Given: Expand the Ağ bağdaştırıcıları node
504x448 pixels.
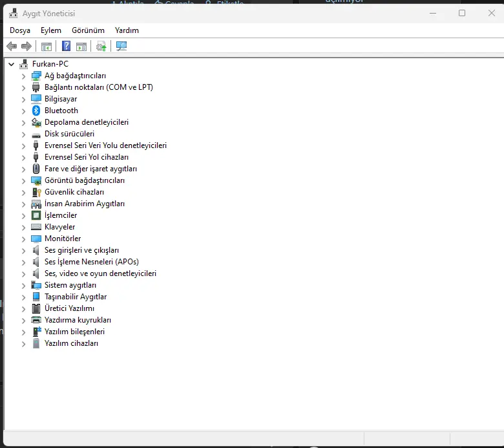Looking at the screenshot, I should (x=23, y=76).
